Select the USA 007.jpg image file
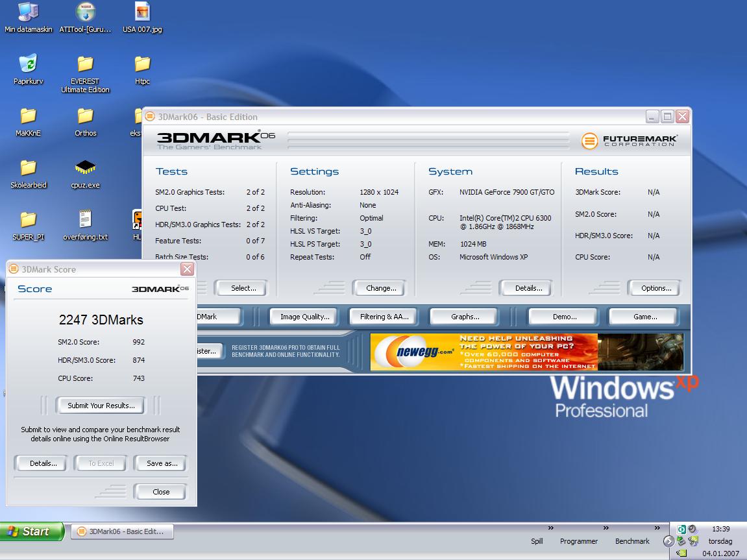Viewport: 747px width, 560px height. (142, 18)
